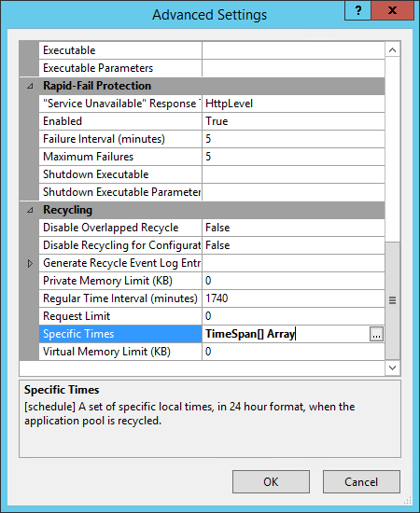Select the Regular Time Interval value field
This screenshot has width=420, height=513.
(293, 298)
